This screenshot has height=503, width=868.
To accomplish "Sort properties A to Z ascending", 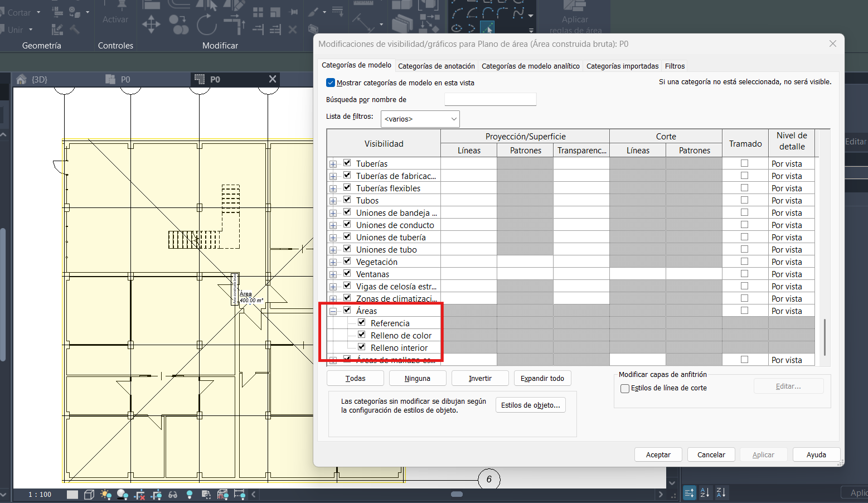I will (705, 492).
